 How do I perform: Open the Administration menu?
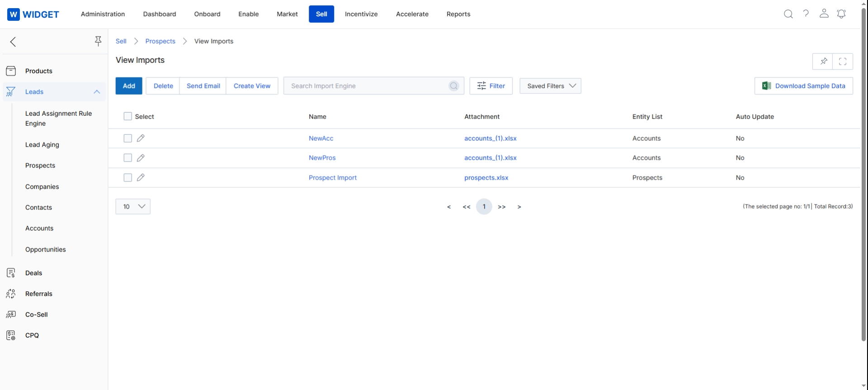click(103, 14)
